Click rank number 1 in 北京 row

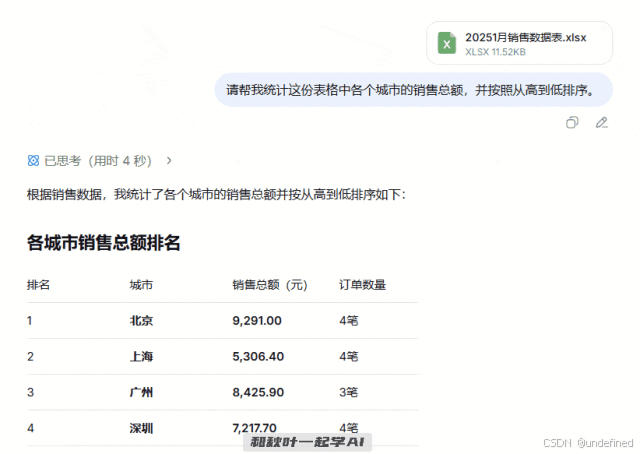[29, 320]
